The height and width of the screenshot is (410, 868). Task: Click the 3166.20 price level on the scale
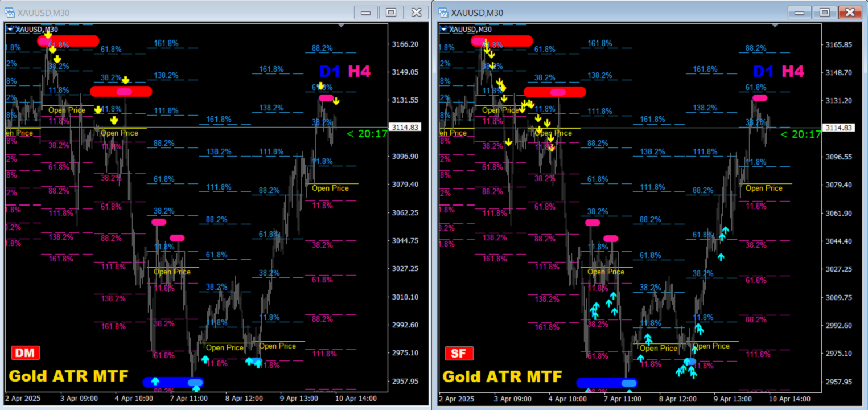406,44
